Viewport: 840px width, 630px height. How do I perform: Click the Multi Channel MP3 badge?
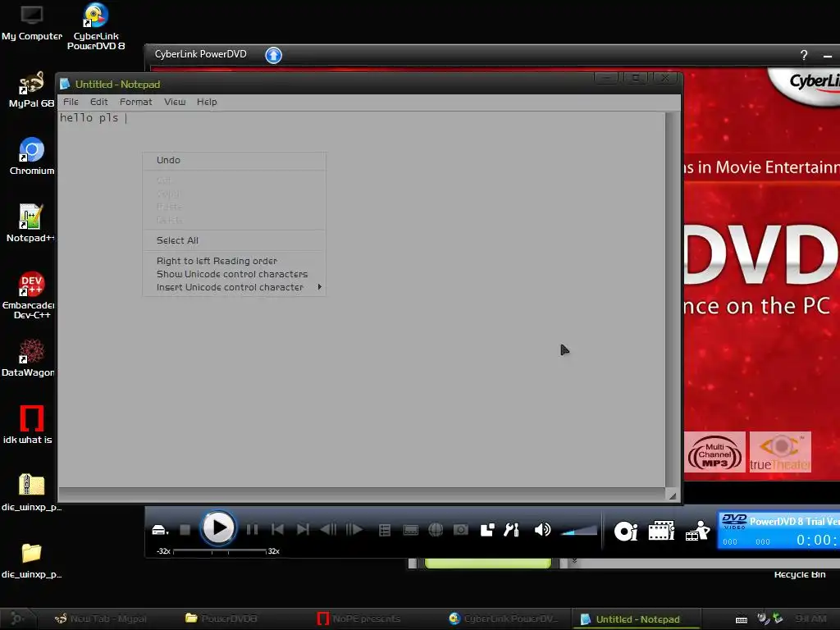[714, 452]
